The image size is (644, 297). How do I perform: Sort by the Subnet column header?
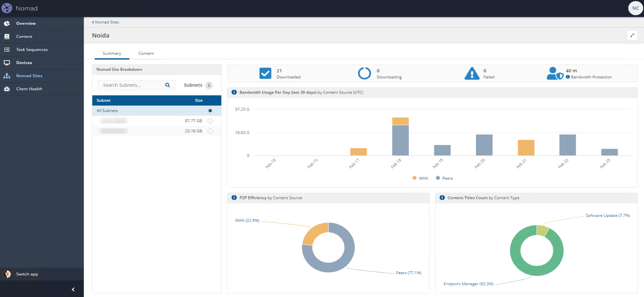104,100
